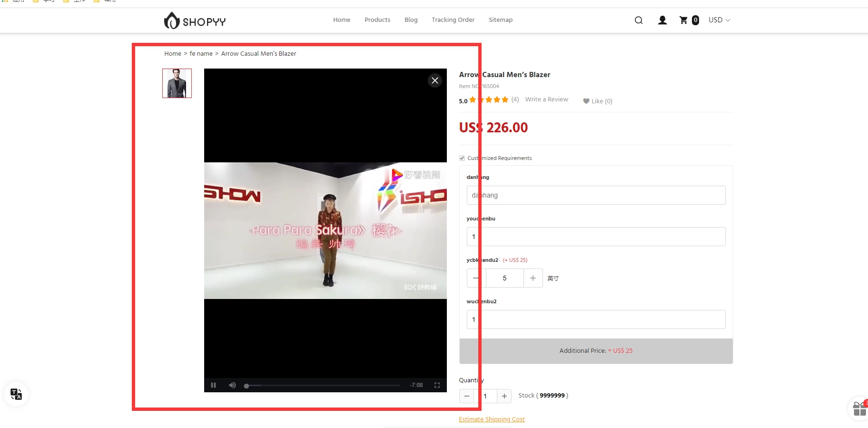The height and width of the screenshot is (428, 868).
Task: Open Estimate Shipping Cost link
Action: coord(492,419)
